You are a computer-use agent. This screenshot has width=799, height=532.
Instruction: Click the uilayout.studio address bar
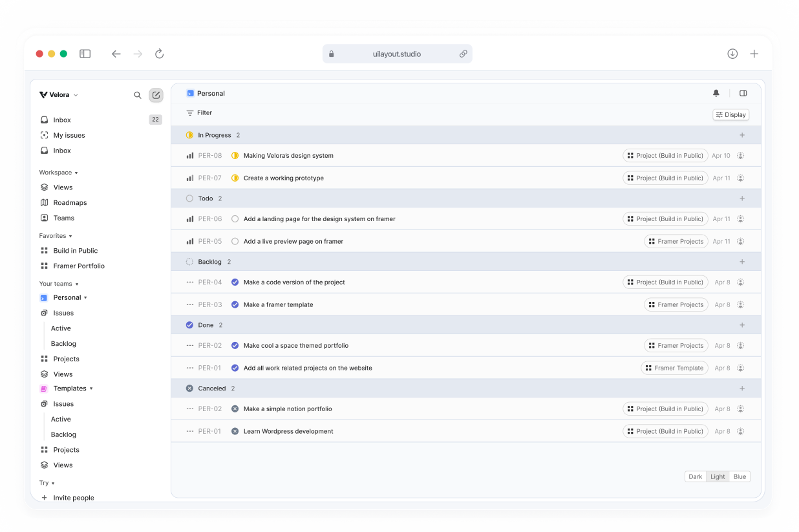click(x=397, y=54)
